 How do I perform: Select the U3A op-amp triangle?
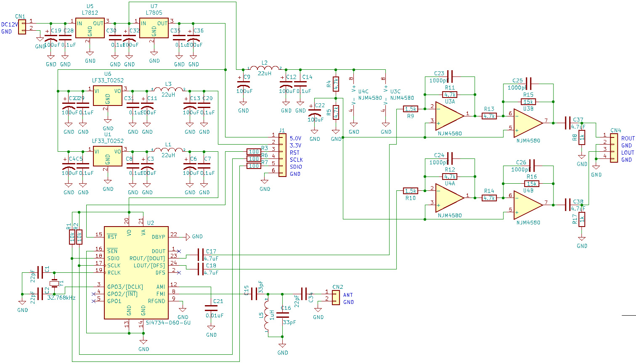(449, 114)
